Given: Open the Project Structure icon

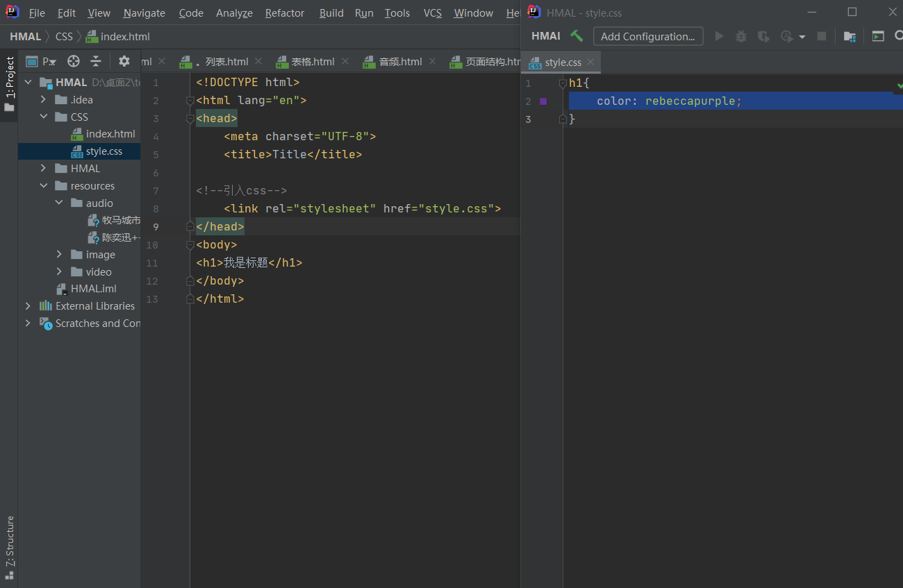Looking at the screenshot, I should click(x=850, y=36).
